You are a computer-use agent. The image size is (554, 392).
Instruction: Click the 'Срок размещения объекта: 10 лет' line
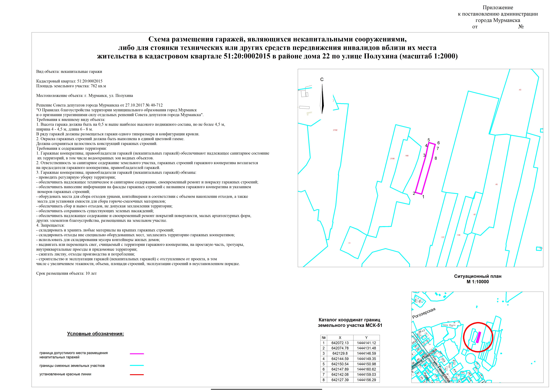click(66, 273)
